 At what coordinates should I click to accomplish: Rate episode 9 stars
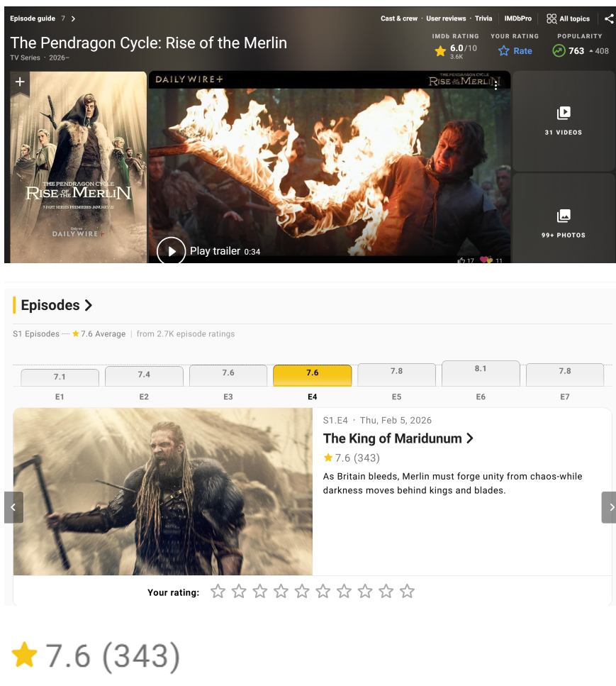pyautogui.click(x=386, y=592)
